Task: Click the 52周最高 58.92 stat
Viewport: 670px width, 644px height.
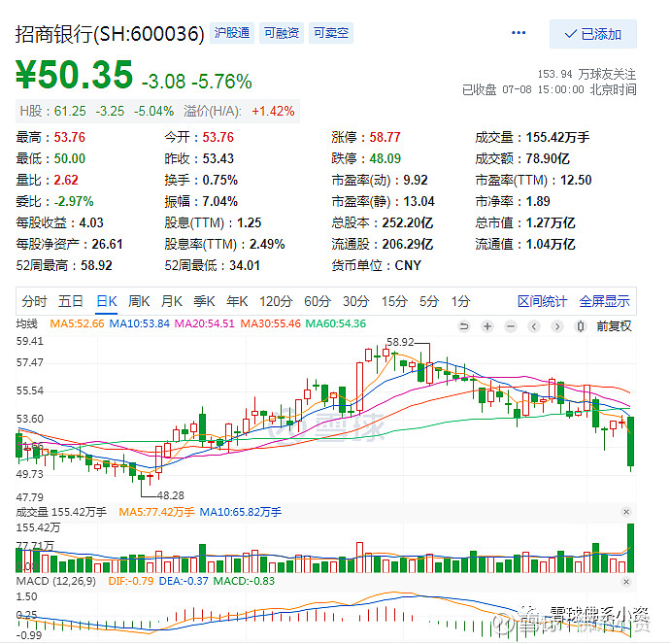Action: coord(64,265)
